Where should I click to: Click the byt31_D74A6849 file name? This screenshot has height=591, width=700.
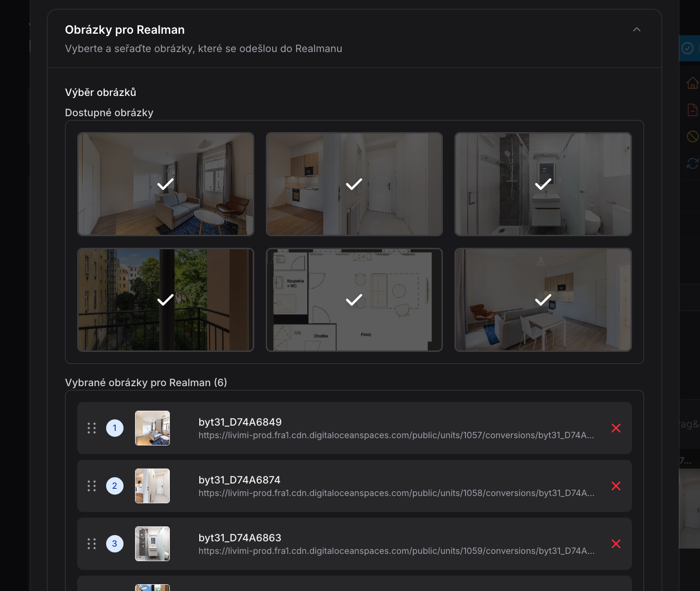pos(240,422)
